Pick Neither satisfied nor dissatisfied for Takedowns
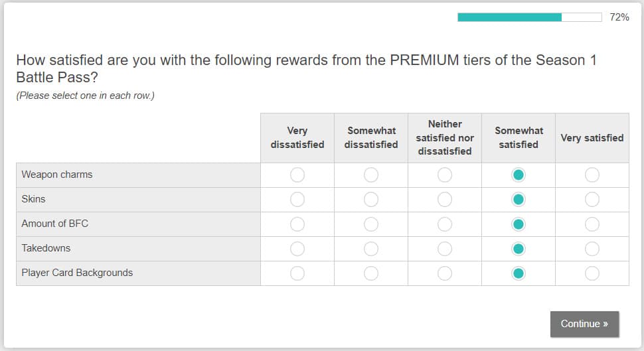The width and height of the screenshot is (644, 351). 445,248
